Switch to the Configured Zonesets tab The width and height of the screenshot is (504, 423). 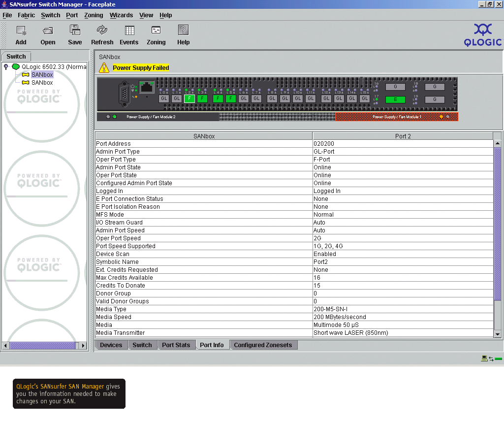pos(263,345)
